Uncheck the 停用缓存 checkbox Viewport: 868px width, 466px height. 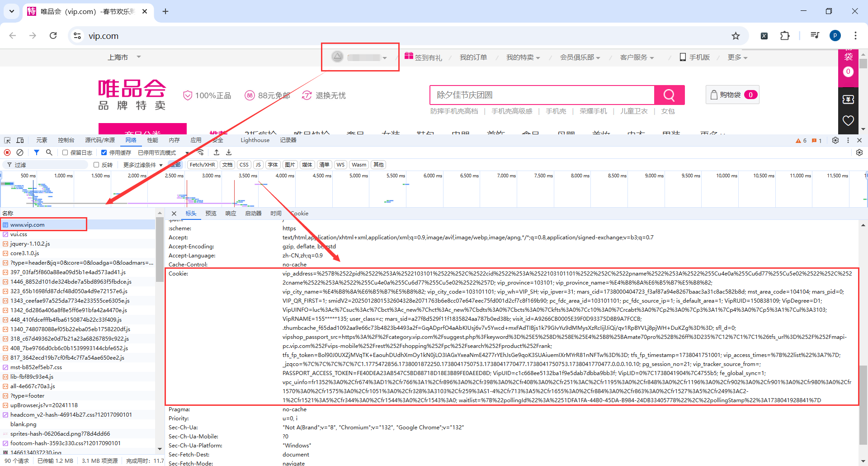[x=104, y=152]
